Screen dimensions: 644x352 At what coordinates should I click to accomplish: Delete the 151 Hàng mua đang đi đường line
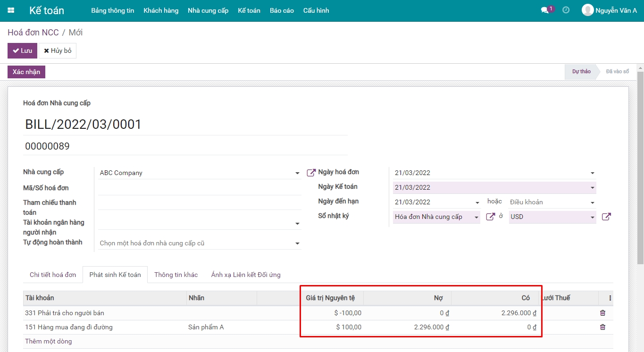pos(602,327)
